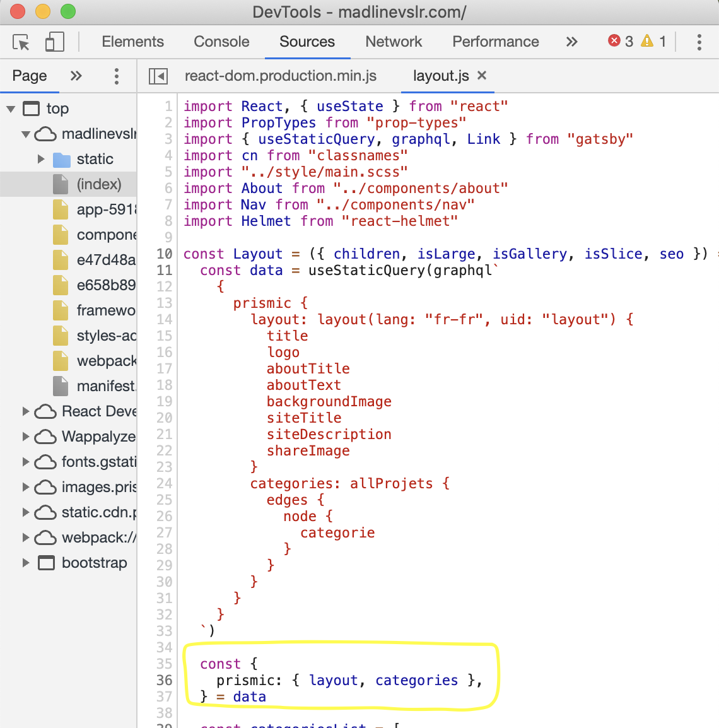The width and height of the screenshot is (719, 728).
Task: Click the app-591 yellow file icon
Action: pos(61,209)
